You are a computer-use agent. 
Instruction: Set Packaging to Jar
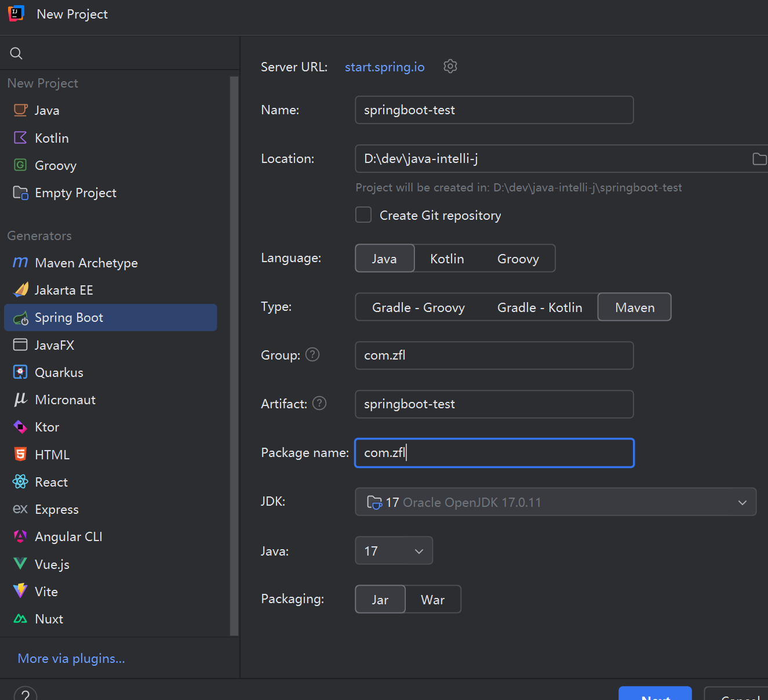[x=380, y=599]
